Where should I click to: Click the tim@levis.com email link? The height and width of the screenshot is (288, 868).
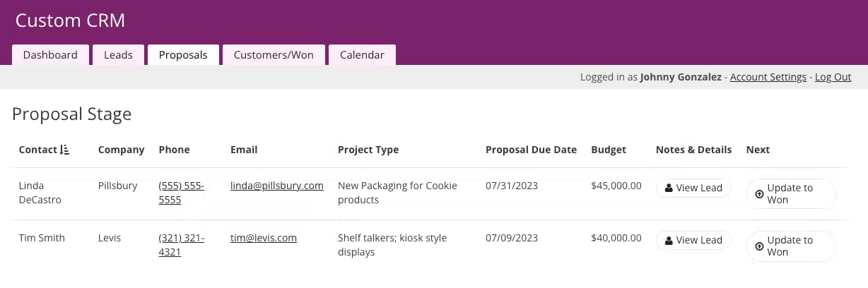tap(263, 238)
